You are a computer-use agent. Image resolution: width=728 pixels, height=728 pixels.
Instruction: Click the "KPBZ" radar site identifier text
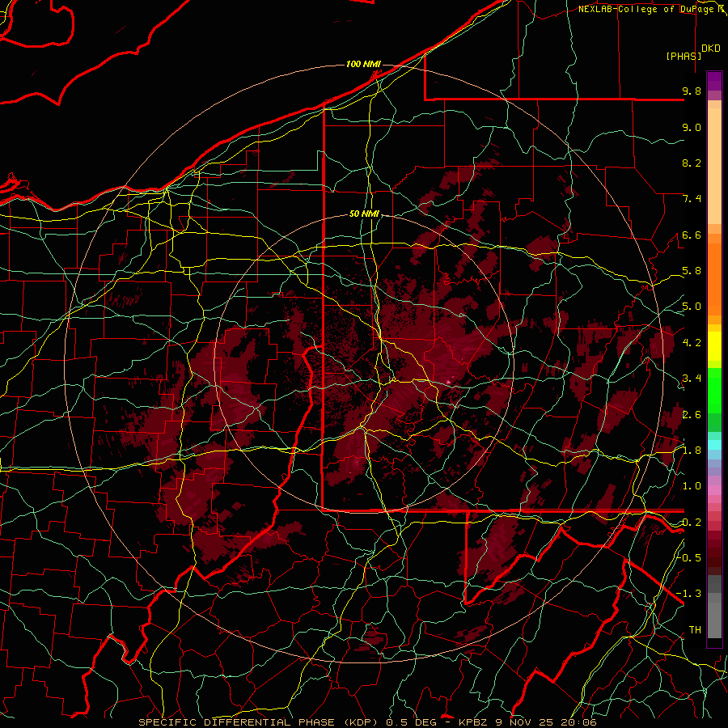coord(473,722)
